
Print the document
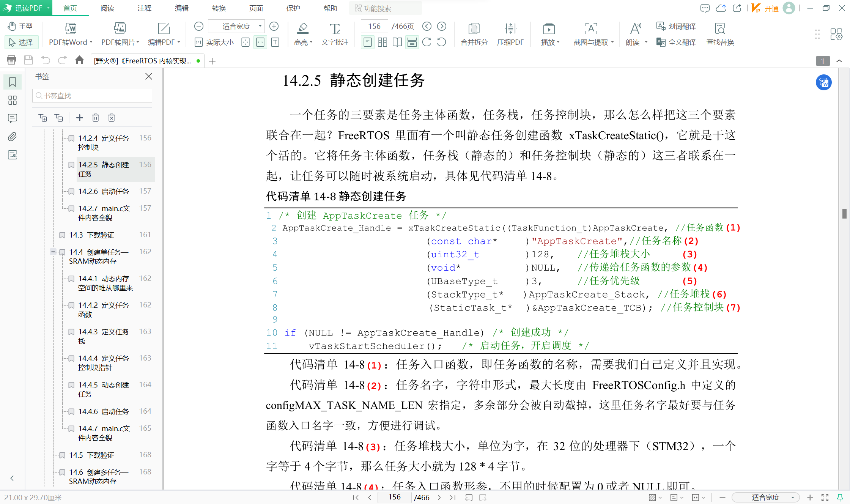11,60
